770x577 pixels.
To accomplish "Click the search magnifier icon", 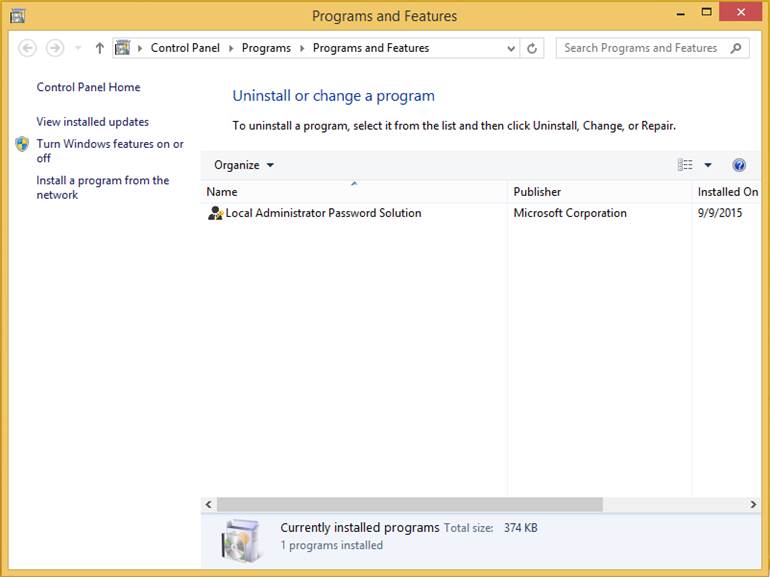I will pos(736,48).
